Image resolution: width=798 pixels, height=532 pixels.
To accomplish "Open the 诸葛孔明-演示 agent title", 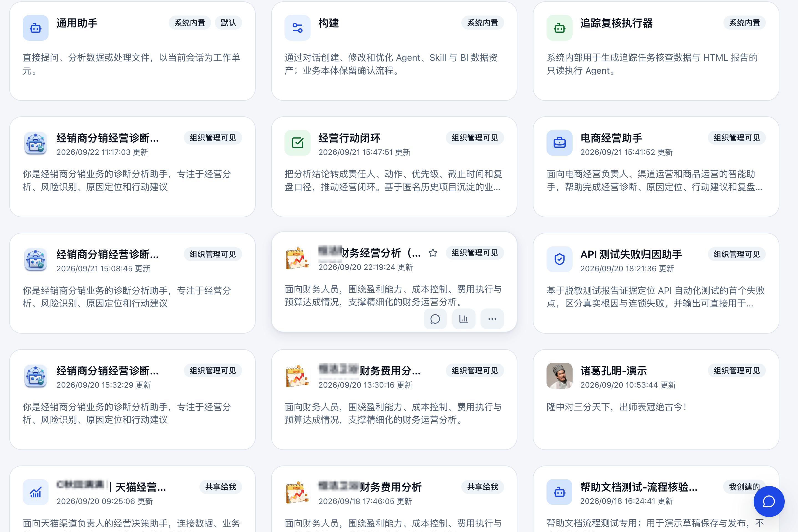I will 613,370.
